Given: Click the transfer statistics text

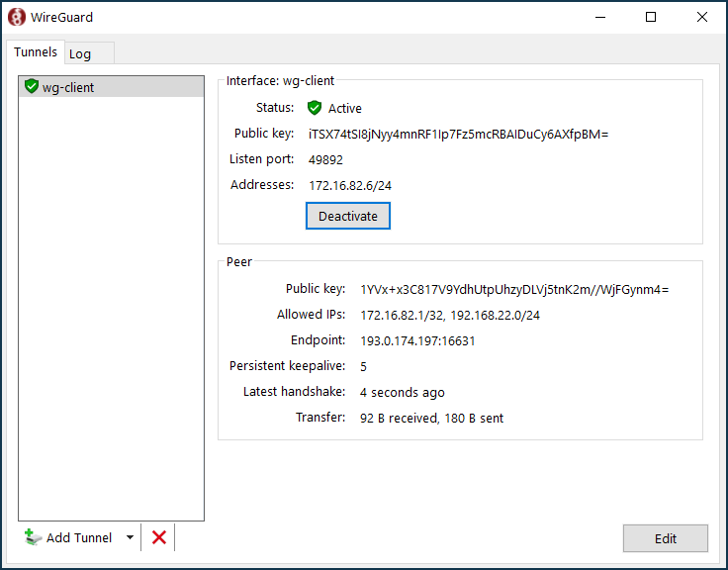Looking at the screenshot, I should coord(431,418).
